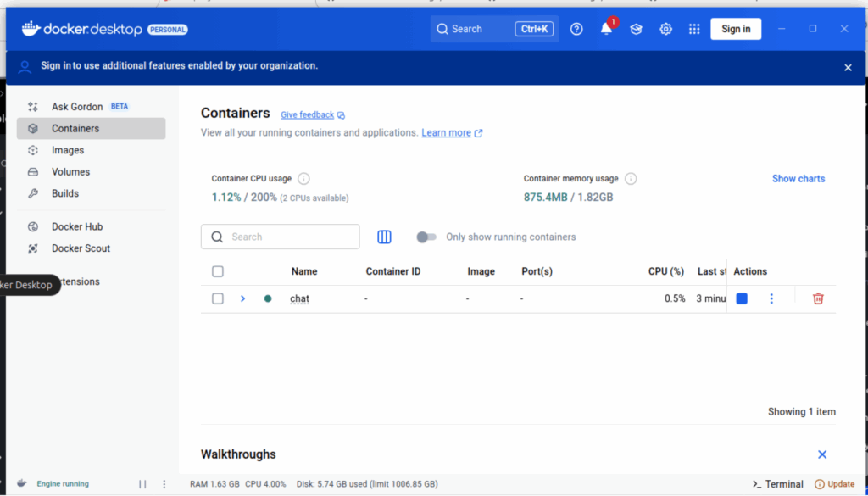Click the Docker Desktop whale logo
868x496 pixels.
(x=31, y=28)
